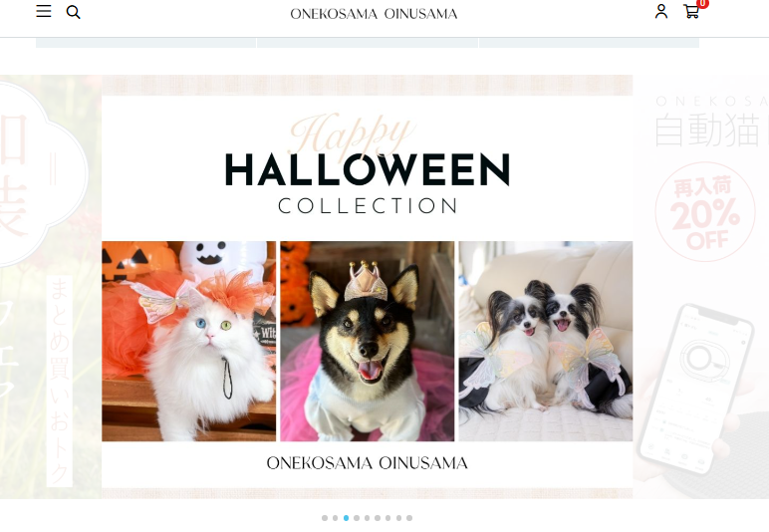Click the white cat with butterfly bow photo
769x532 pixels.
coord(189,341)
